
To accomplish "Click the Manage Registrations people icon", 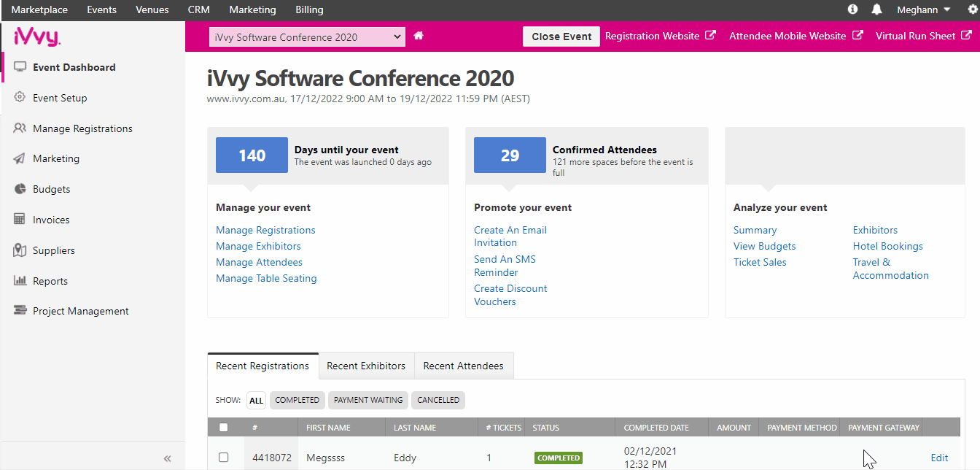I will (x=20, y=128).
